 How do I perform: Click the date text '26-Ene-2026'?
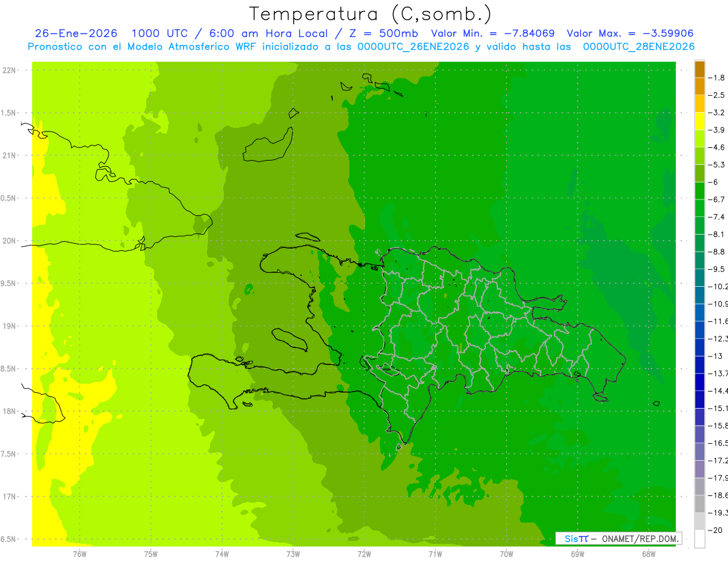[x=76, y=33]
